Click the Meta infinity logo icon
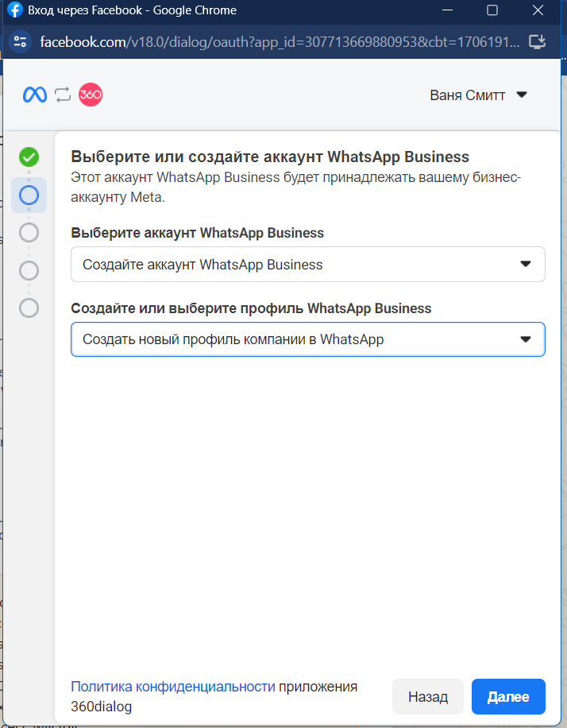 pyautogui.click(x=35, y=95)
